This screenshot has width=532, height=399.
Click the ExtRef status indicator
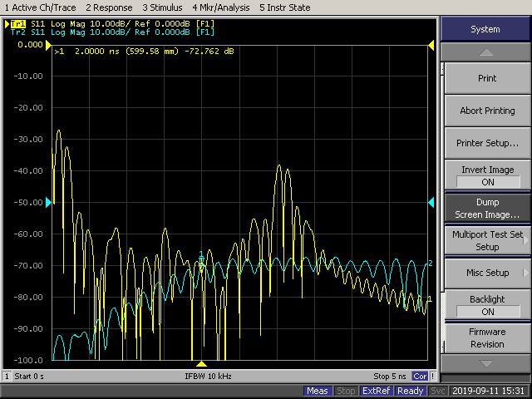coord(377,391)
